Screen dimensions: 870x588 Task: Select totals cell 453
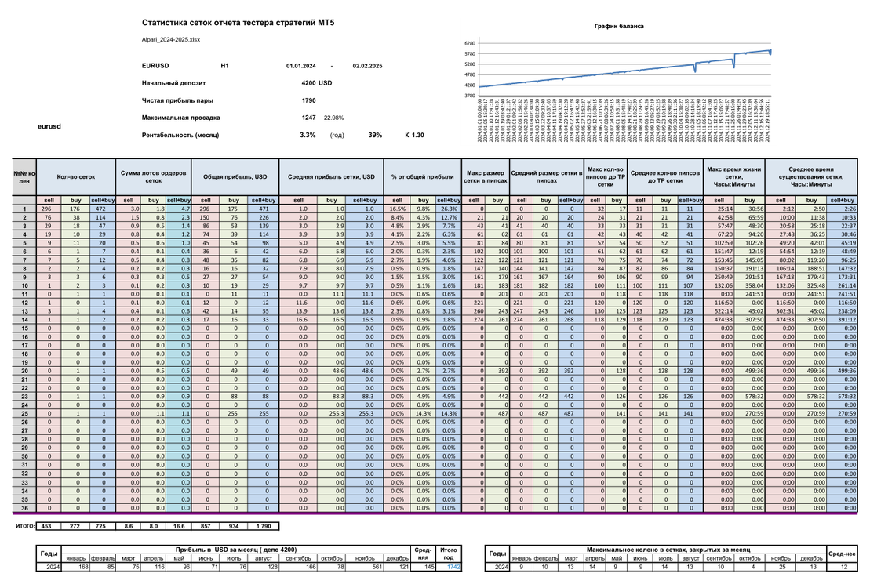click(x=49, y=526)
